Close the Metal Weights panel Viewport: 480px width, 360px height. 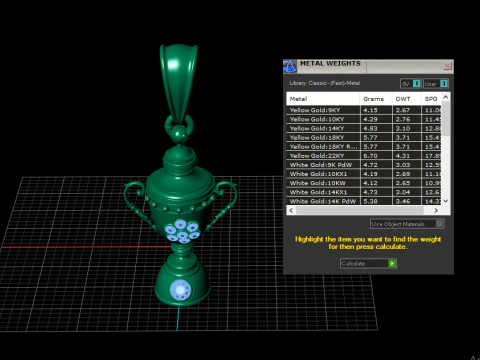tap(447, 66)
